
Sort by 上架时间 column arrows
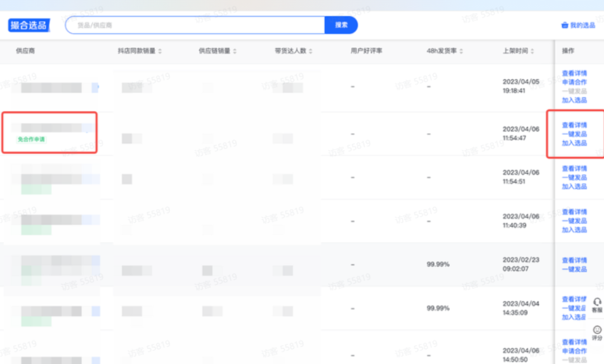[532, 51]
